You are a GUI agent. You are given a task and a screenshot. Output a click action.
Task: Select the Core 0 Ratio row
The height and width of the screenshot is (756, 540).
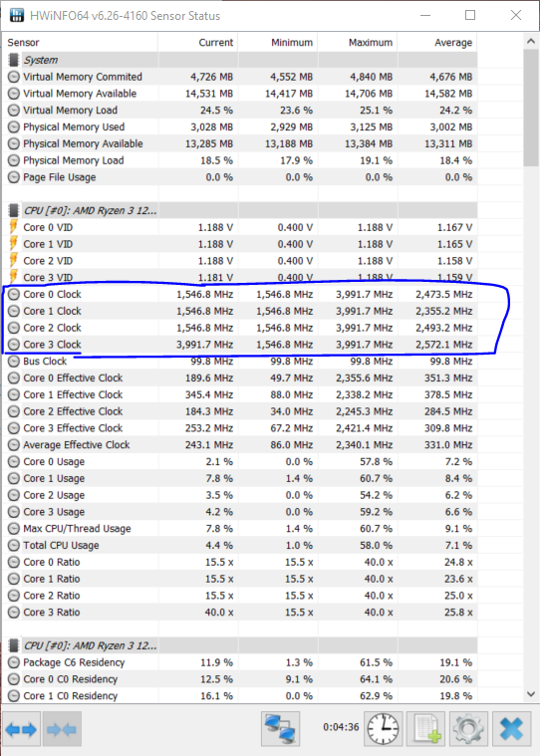(240, 562)
